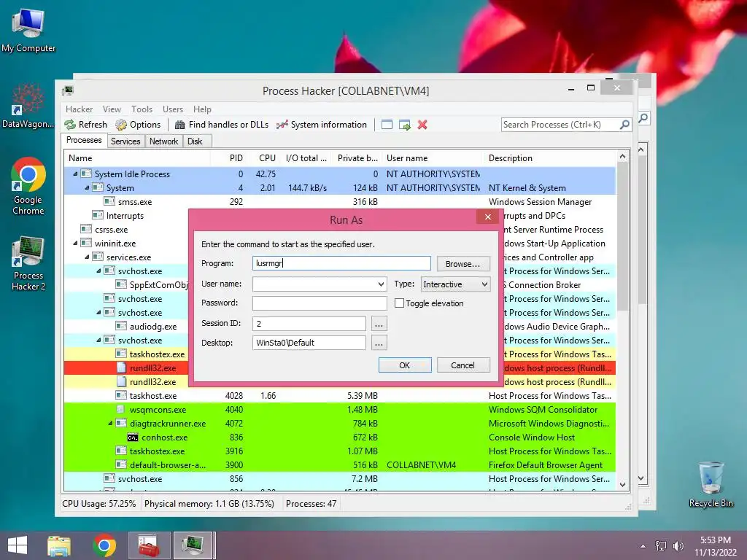Launch Google Chrome desktop shortcut
The width and height of the screenshot is (747, 560).
(28, 186)
